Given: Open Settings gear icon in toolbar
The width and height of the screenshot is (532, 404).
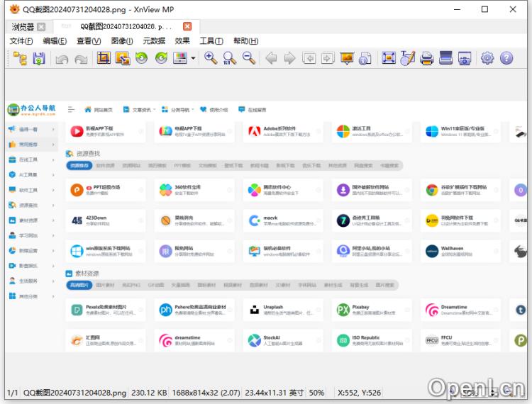Looking at the screenshot, I should click(x=487, y=59).
